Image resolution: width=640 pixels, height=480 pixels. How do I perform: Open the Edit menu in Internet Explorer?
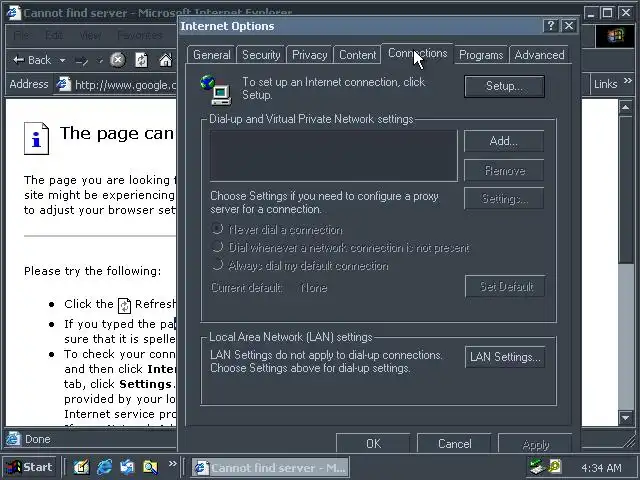(54, 36)
